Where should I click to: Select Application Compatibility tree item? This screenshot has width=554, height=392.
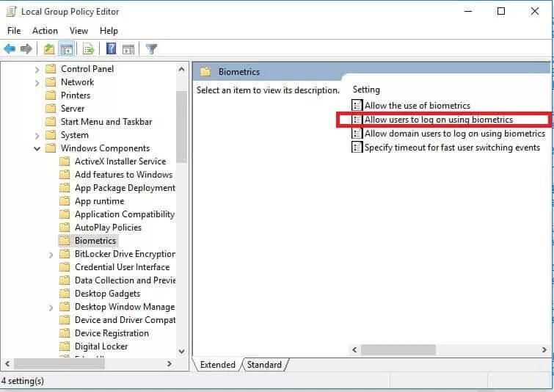pos(124,214)
